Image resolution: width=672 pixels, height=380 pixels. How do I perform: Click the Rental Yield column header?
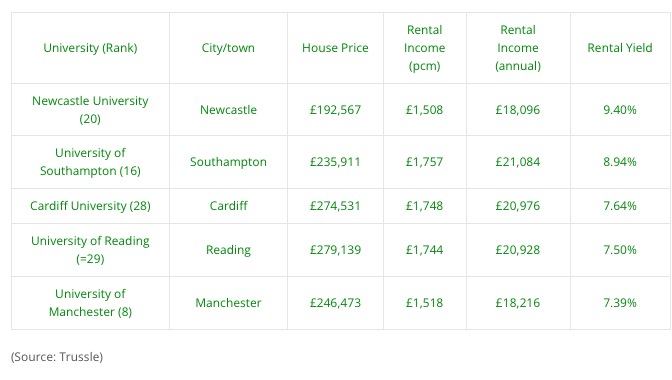(620, 48)
